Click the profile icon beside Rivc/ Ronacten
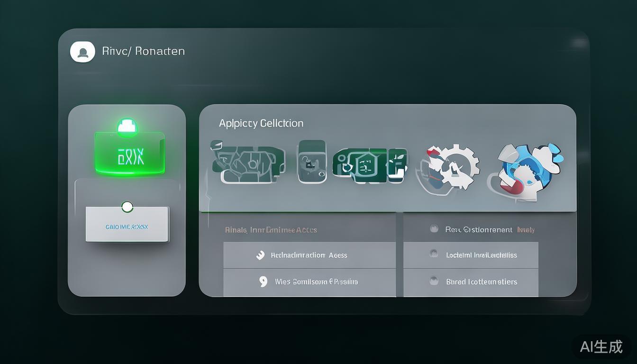The height and width of the screenshot is (364, 637). (82, 52)
